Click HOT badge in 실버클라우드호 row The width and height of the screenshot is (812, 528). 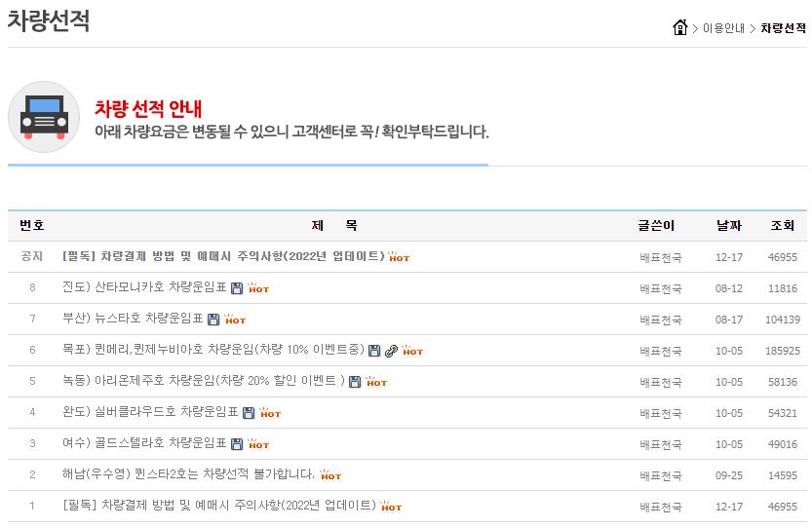pos(270,412)
